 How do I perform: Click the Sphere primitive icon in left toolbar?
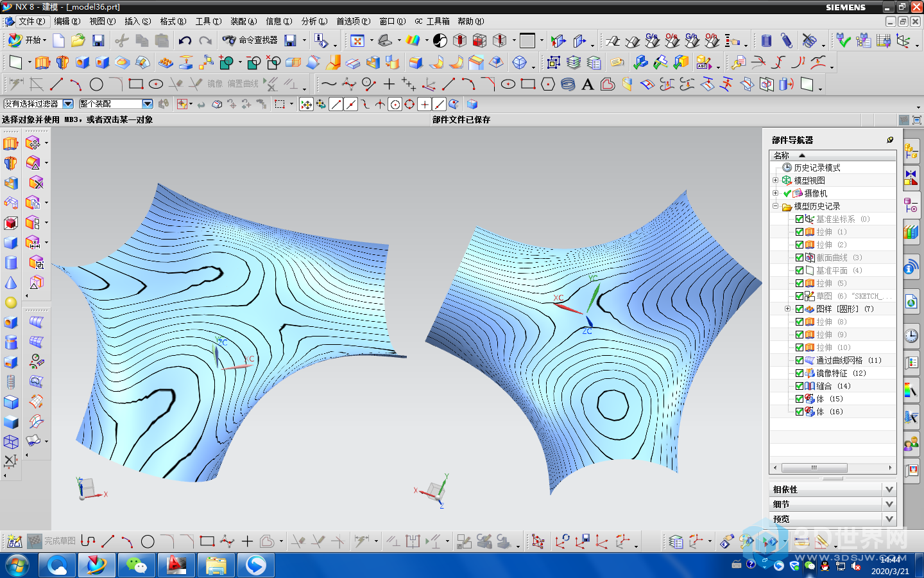(11, 302)
